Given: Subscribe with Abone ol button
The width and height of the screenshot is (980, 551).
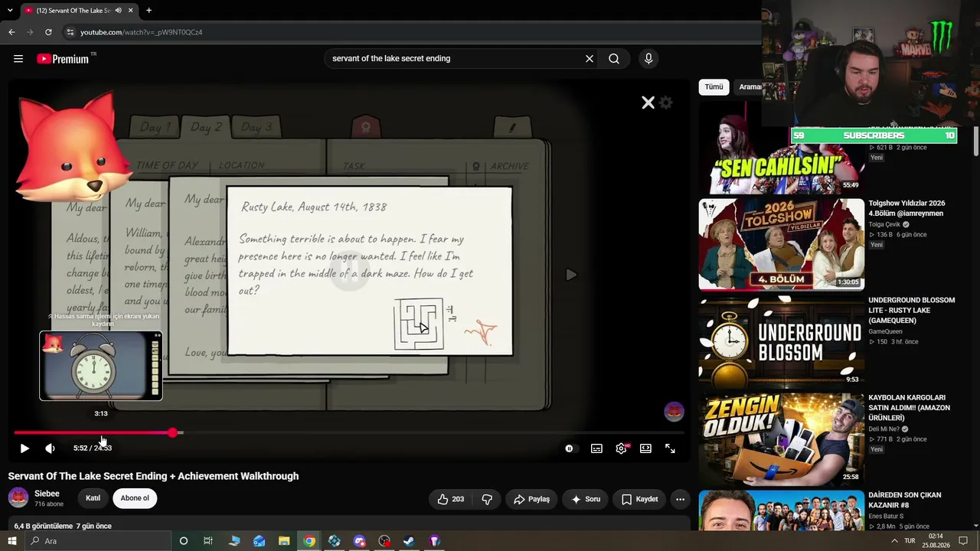Looking at the screenshot, I should tap(135, 498).
